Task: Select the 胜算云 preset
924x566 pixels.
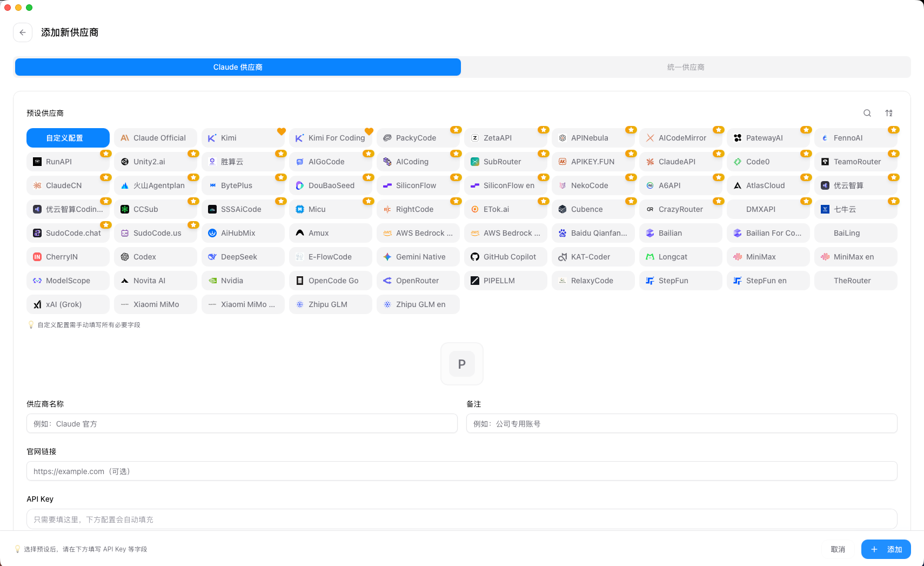Action: 243,162
